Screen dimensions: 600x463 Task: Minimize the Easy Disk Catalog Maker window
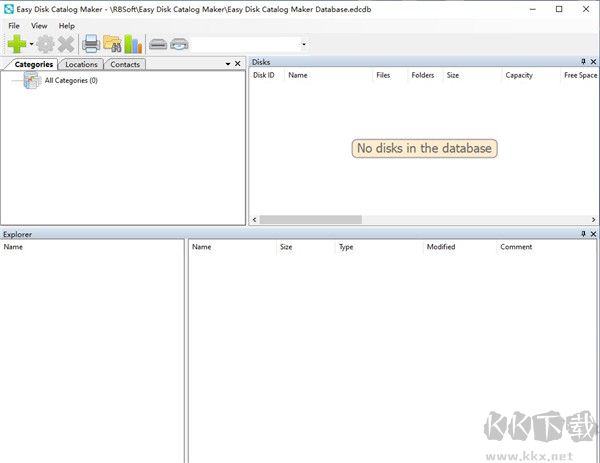pos(533,9)
